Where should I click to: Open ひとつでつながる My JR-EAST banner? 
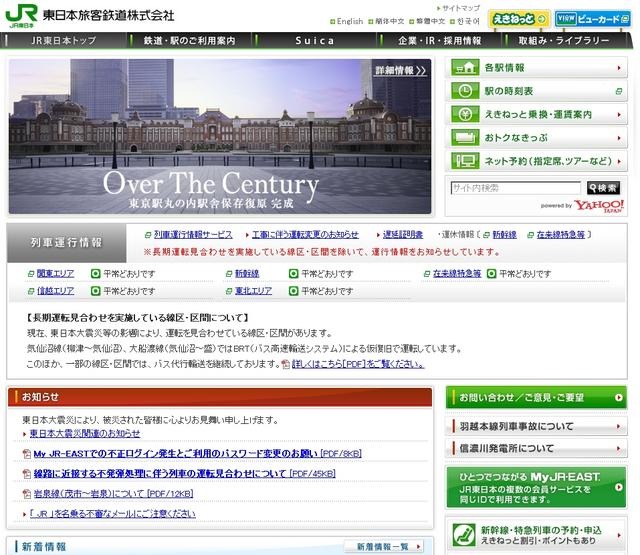pos(536,487)
